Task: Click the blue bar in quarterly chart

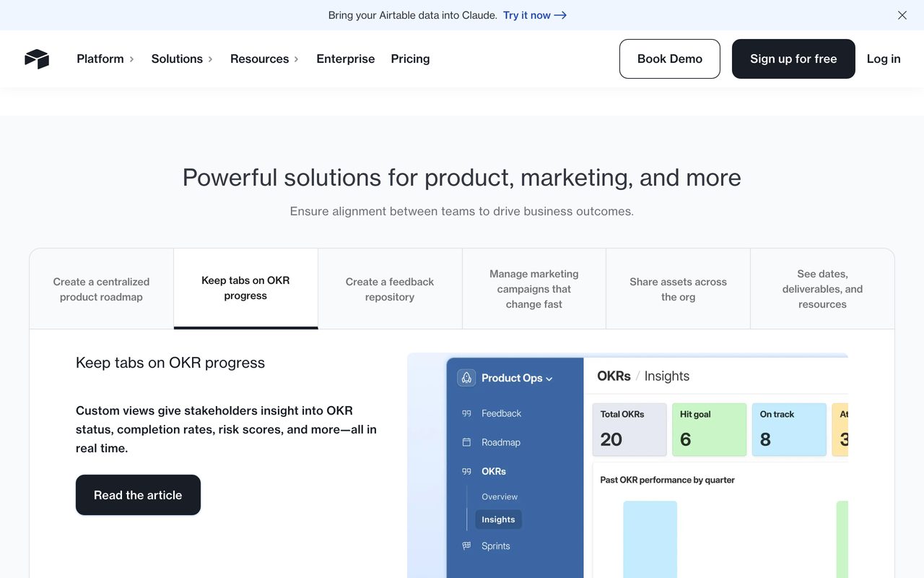Action: click(x=650, y=540)
